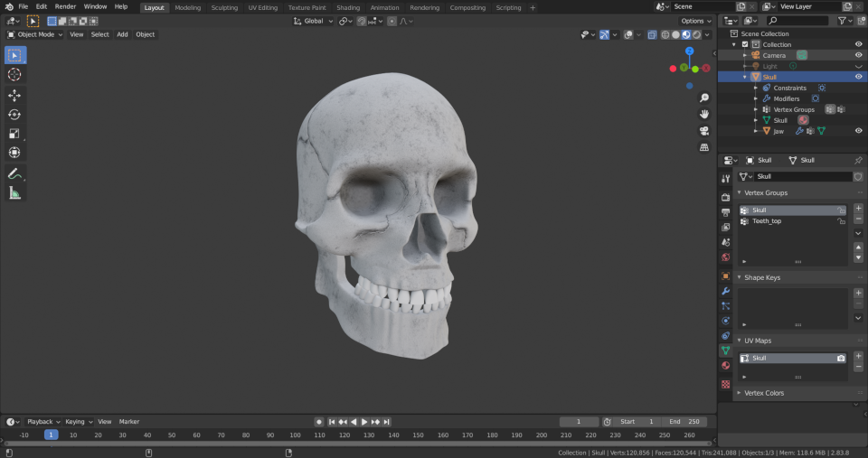Add a new vertex group with plus
This screenshot has height=458, width=868.
coord(859,209)
